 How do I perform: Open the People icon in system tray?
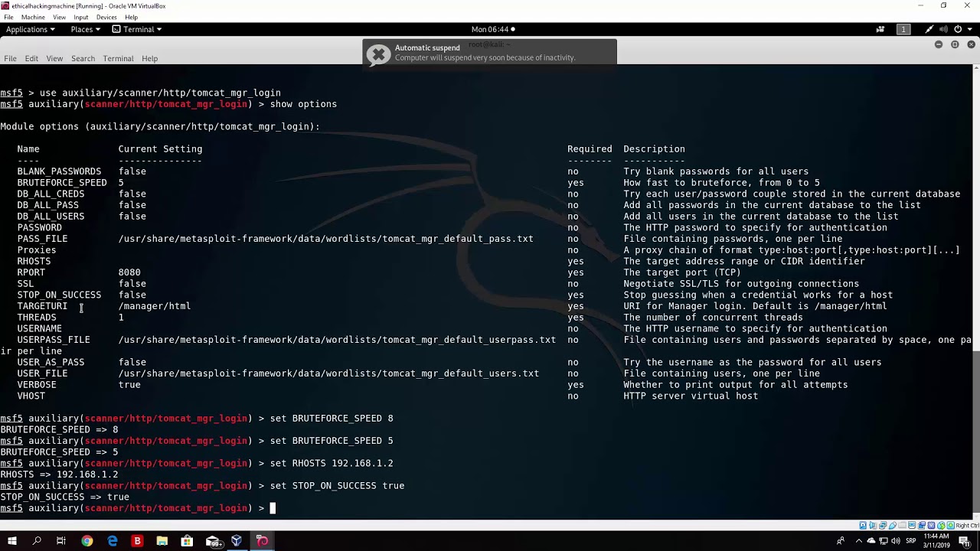[x=841, y=540]
